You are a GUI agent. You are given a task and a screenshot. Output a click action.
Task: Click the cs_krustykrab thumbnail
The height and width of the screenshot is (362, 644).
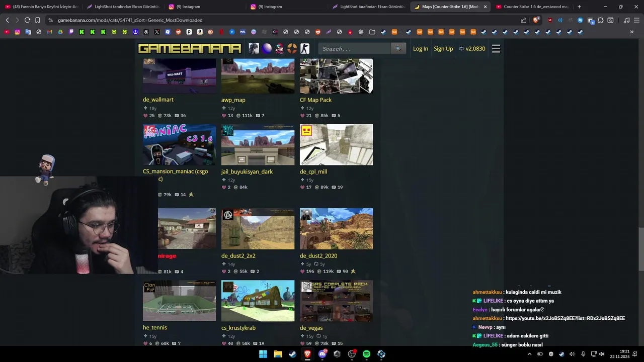[x=258, y=301]
